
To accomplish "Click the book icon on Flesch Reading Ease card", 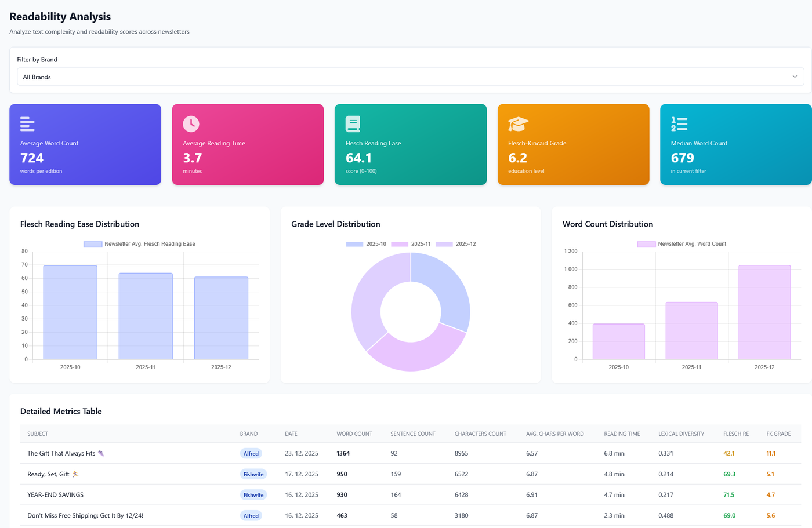I will [x=353, y=124].
